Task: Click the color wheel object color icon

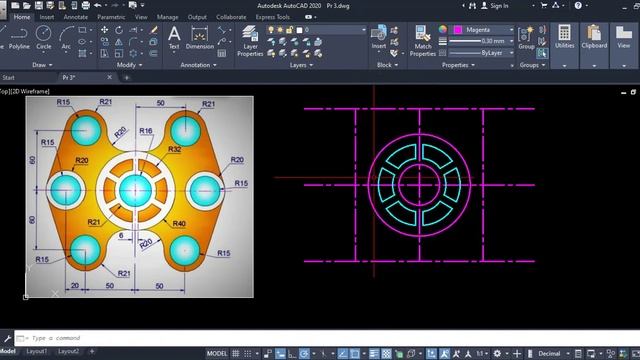Action: (x=443, y=29)
